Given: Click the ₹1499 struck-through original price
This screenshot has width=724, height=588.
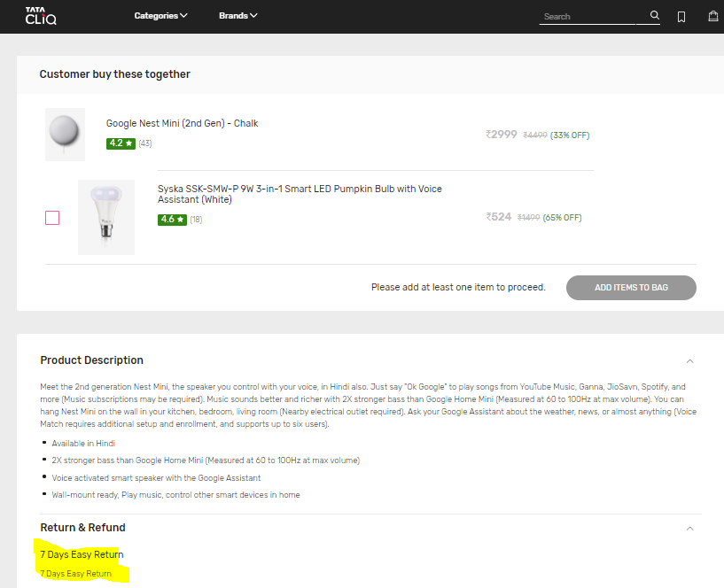Looking at the screenshot, I should tap(528, 217).
